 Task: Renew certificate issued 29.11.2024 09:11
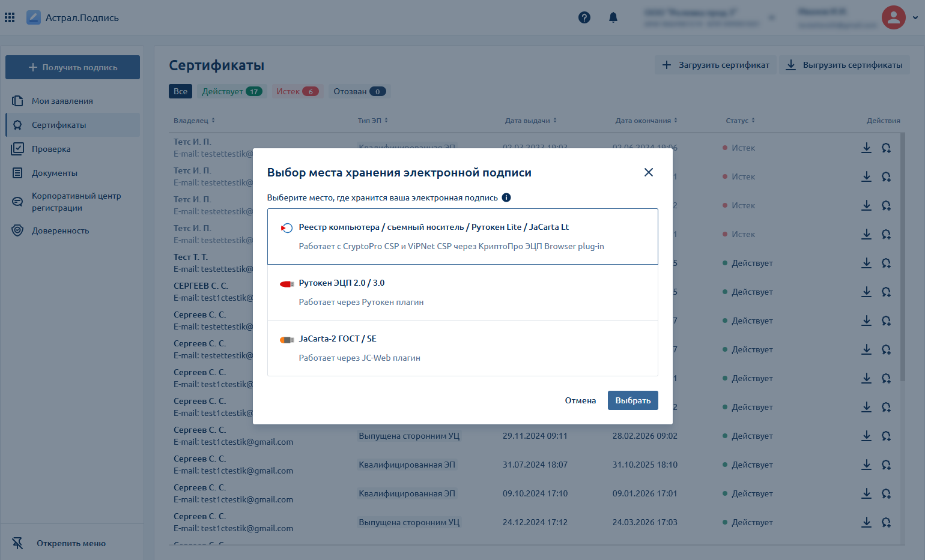click(x=886, y=436)
